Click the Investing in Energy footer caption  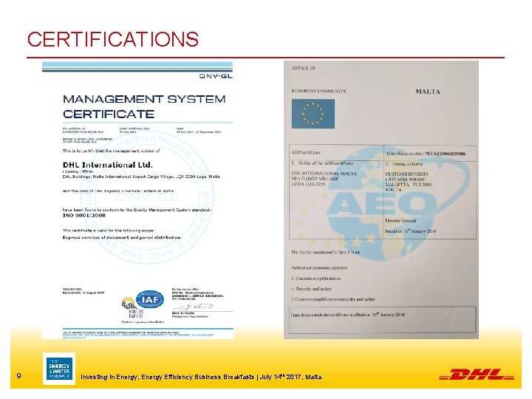tap(201, 377)
